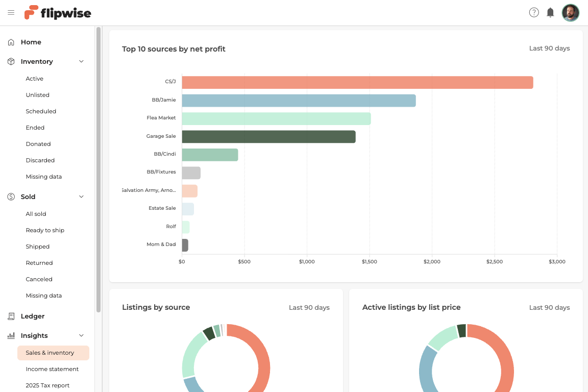
Task: Click the CS/J profit bar
Action: click(357, 83)
